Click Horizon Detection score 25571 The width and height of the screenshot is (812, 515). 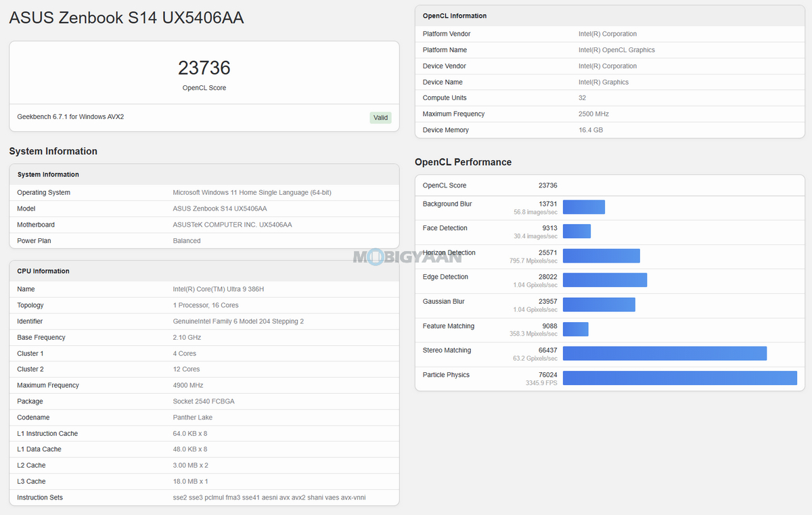[x=548, y=252]
